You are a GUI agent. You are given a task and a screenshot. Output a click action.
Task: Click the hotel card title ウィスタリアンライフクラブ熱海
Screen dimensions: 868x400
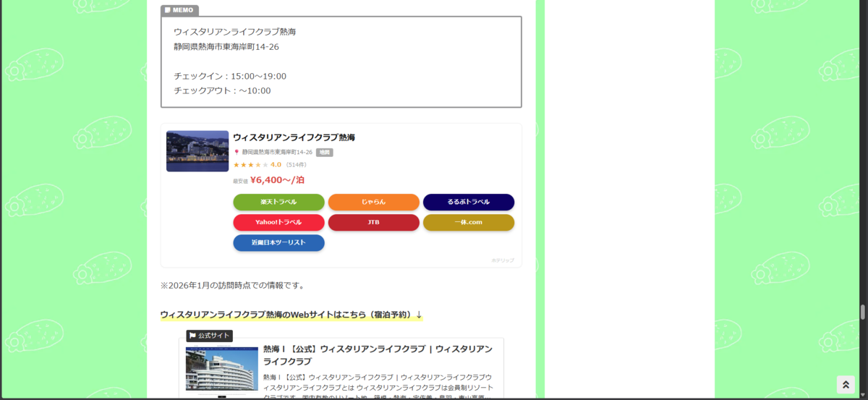[x=294, y=137]
